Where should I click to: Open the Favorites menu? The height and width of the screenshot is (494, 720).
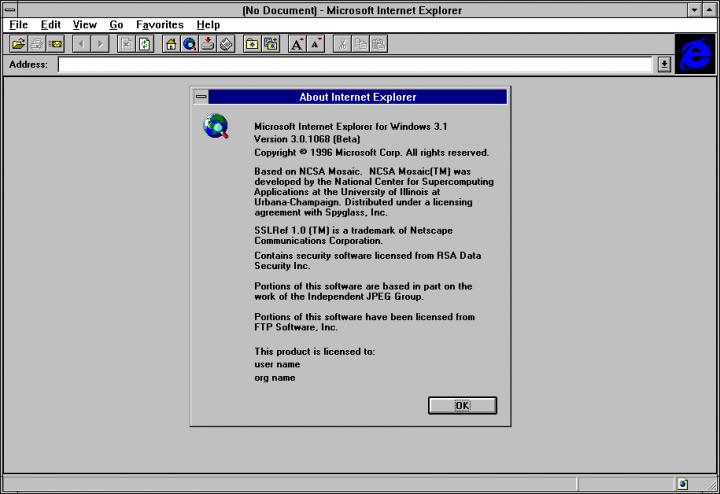pos(160,25)
